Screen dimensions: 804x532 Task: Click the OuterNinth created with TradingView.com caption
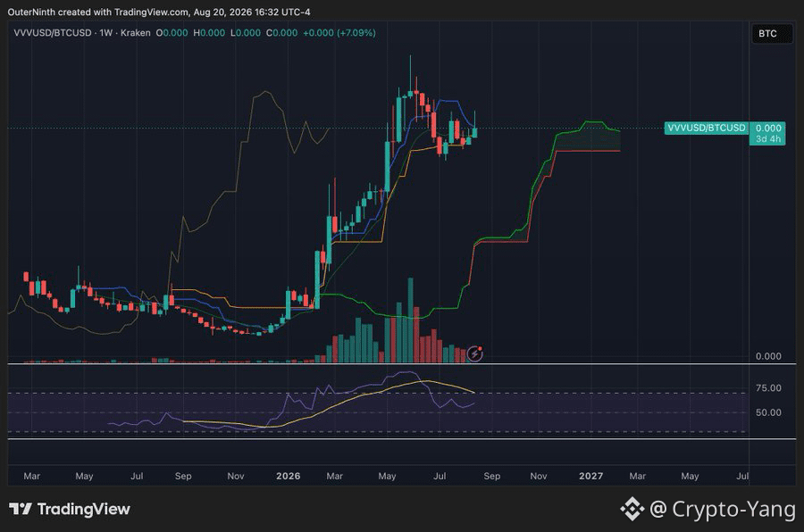click(159, 12)
